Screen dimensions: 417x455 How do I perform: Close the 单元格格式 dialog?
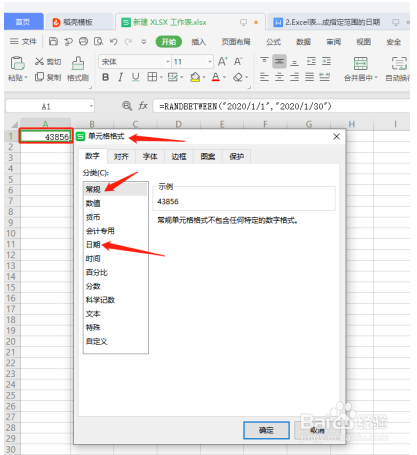point(337,136)
